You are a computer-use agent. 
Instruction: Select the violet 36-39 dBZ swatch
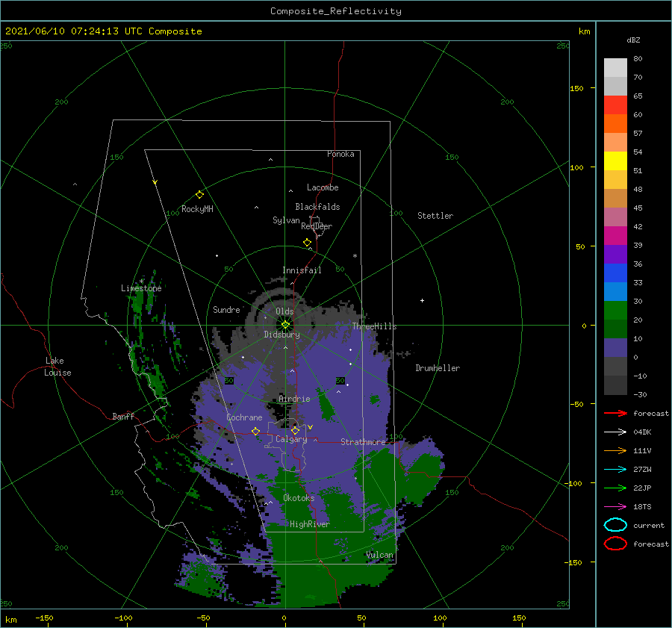pos(615,255)
